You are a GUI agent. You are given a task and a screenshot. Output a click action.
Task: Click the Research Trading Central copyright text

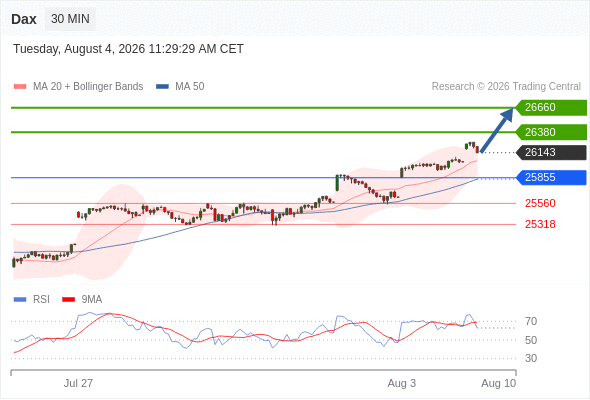[506, 87]
